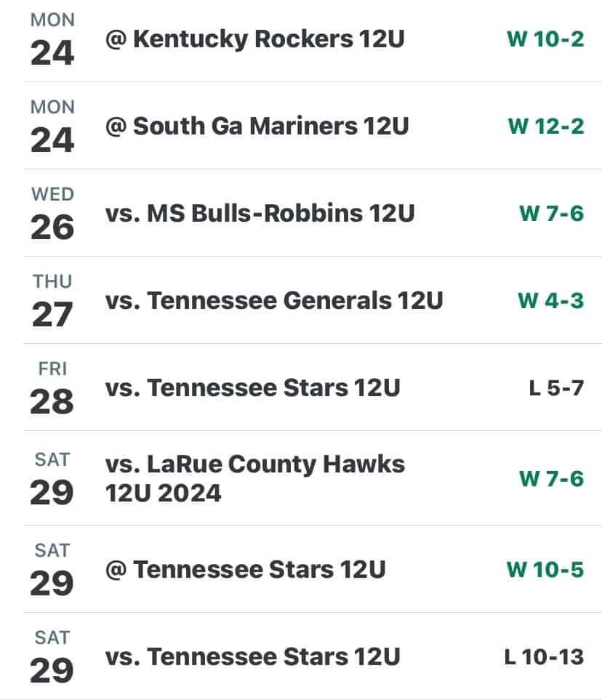Tap the W 12-2 result

point(545,126)
